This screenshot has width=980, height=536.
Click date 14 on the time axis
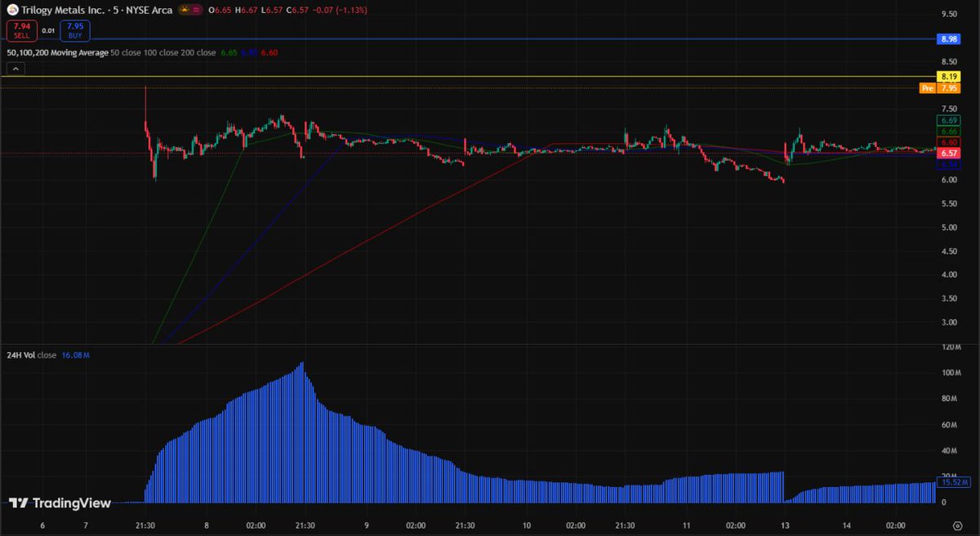coord(847,525)
